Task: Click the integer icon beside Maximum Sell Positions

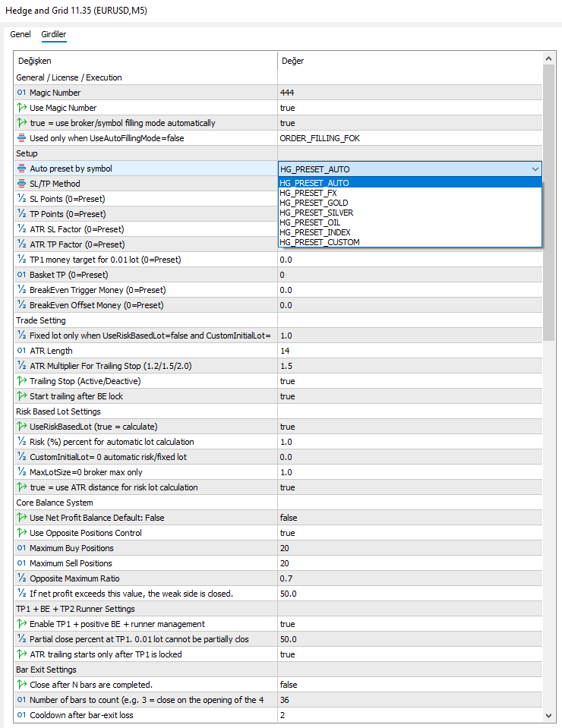Action: 21,563
